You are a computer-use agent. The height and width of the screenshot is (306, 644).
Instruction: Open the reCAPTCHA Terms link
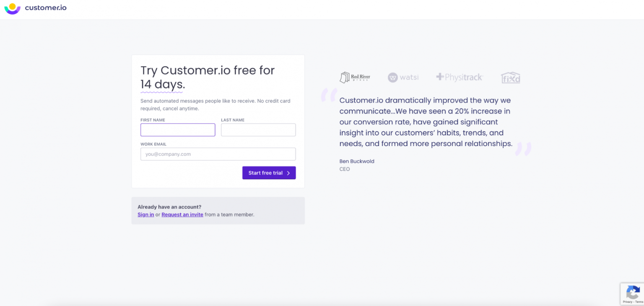click(x=639, y=302)
